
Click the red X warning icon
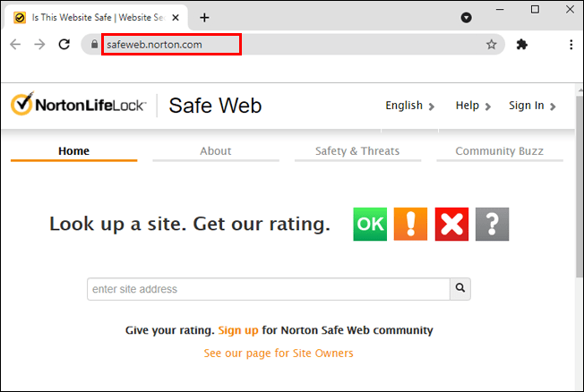click(451, 224)
